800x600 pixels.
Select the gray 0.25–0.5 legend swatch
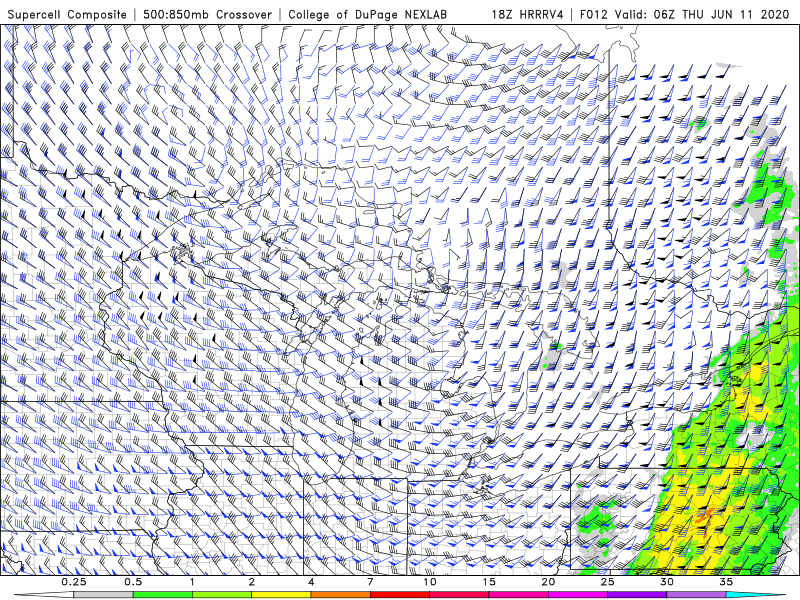[x=104, y=595]
